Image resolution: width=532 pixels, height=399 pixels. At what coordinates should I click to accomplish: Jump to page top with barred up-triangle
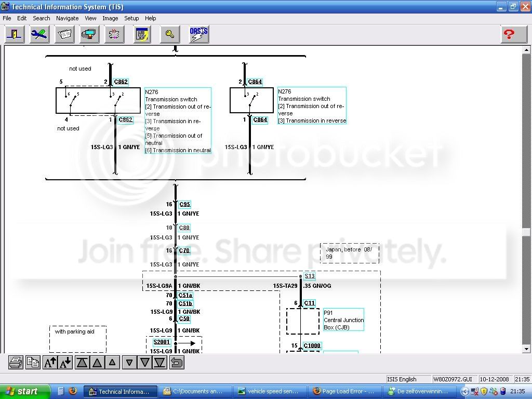click(x=82, y=363)
